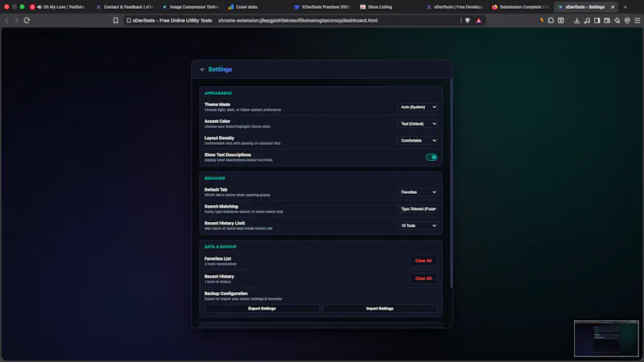Viewport: 644px width, 362px height.
Task: Click the Import Settings button
Action: [379, 309]
